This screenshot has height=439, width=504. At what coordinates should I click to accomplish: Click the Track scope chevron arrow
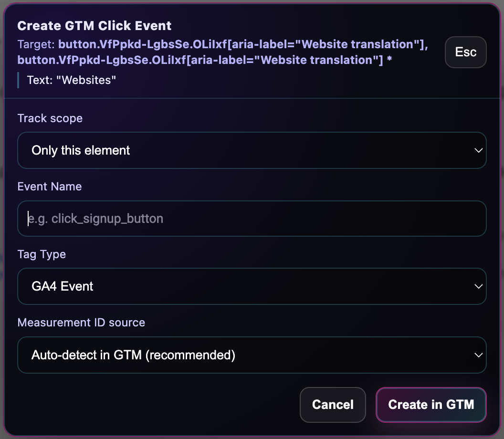[x=478, y=150]
